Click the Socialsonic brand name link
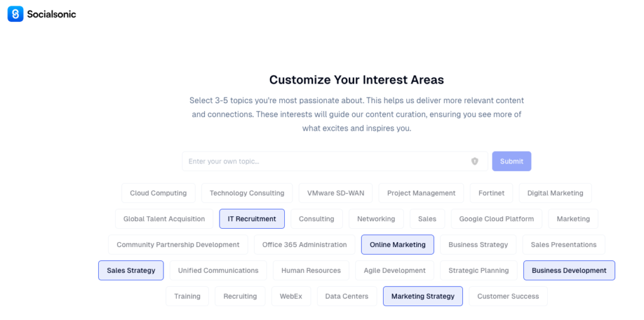Screen dimensions: 644x320 point(52,14)
